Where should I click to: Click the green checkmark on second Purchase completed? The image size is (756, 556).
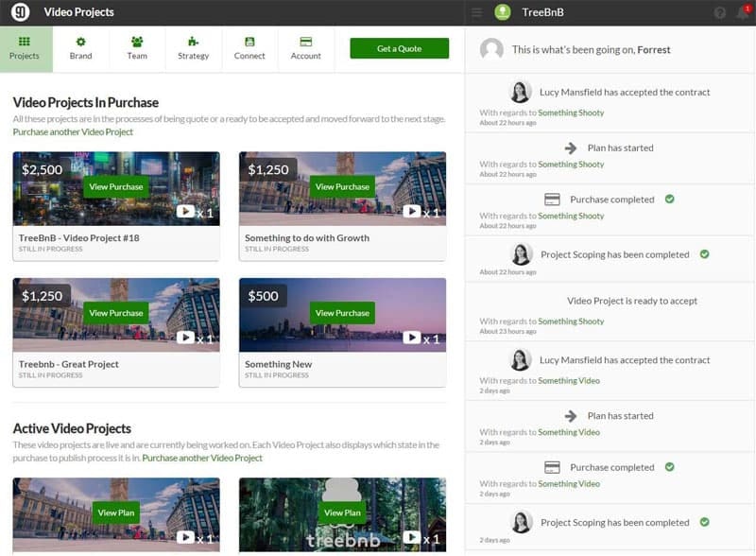point(670,467)
